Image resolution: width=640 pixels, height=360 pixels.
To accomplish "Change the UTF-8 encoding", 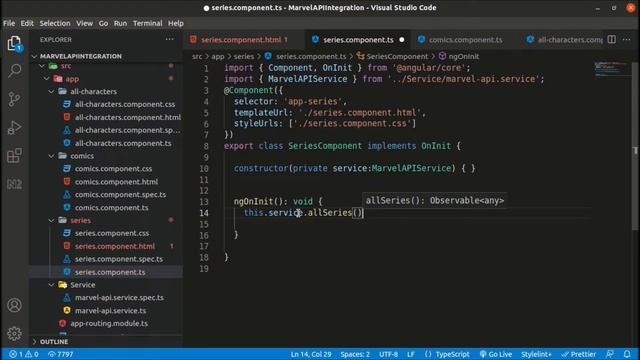I will (388, 354).
